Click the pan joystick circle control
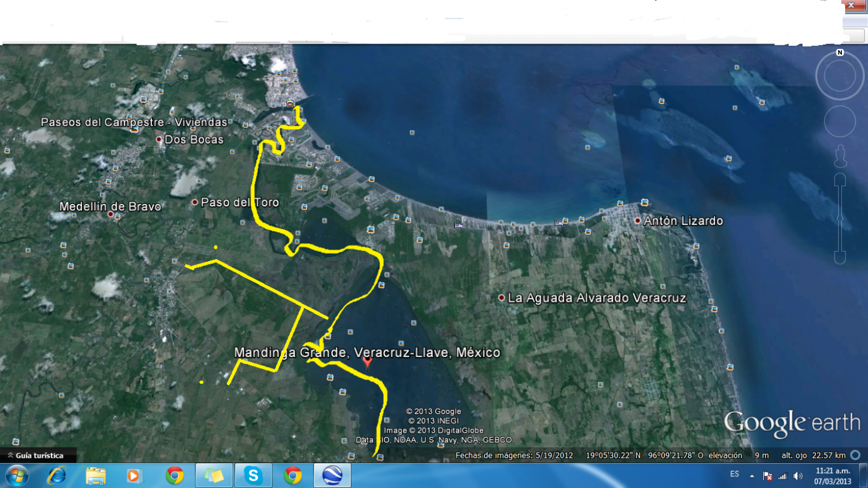The height and width of the screenshot is (488, 868). [x=839, y=122]
